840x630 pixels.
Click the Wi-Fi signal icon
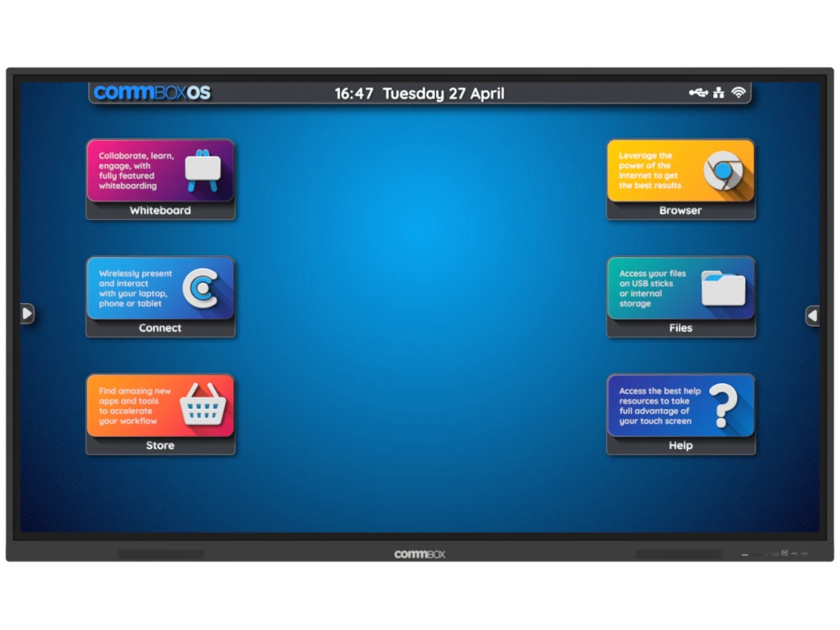(738, 92)
